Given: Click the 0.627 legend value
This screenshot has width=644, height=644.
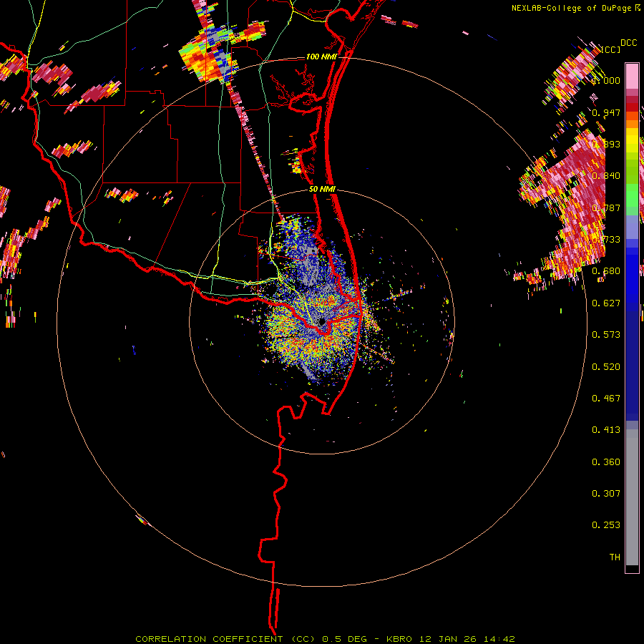Looking at the screenshot, I should tap(606, 303).
